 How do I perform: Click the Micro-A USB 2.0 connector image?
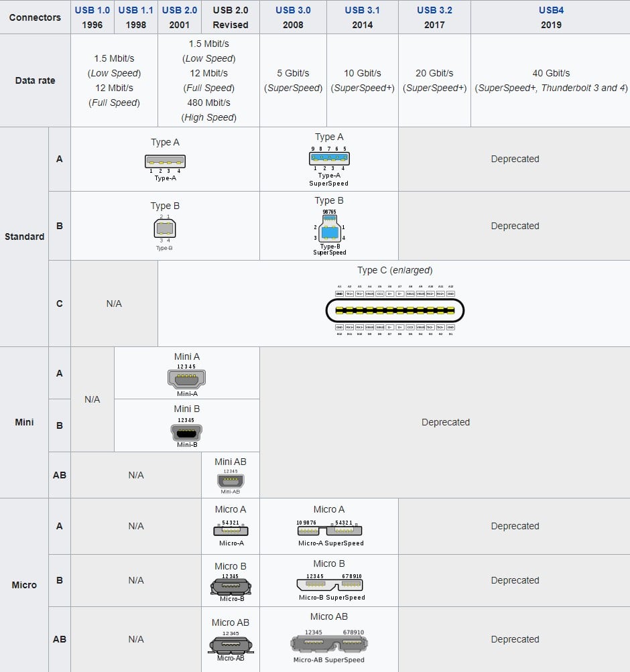231,530
